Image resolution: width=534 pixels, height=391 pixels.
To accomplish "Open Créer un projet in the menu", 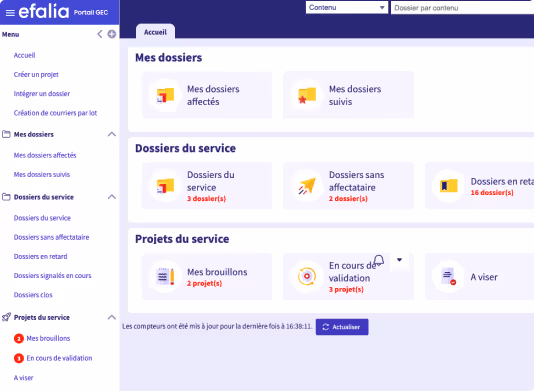I will [x=36, y=74].
